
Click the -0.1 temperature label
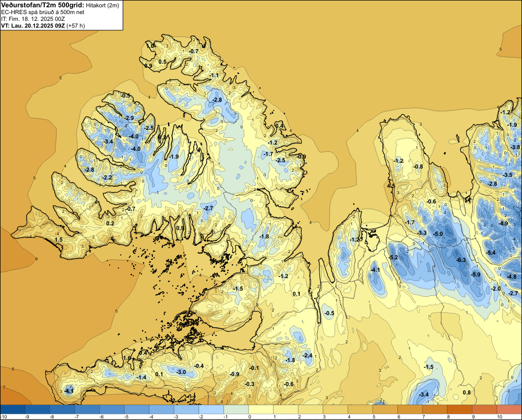click(x=254, y=368)
